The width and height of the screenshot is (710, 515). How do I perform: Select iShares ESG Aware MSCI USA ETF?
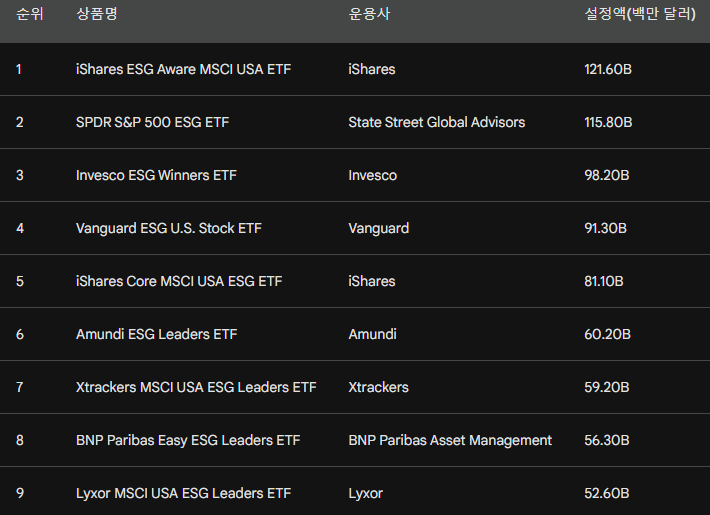pyautogui.click(x=183, y=69)
